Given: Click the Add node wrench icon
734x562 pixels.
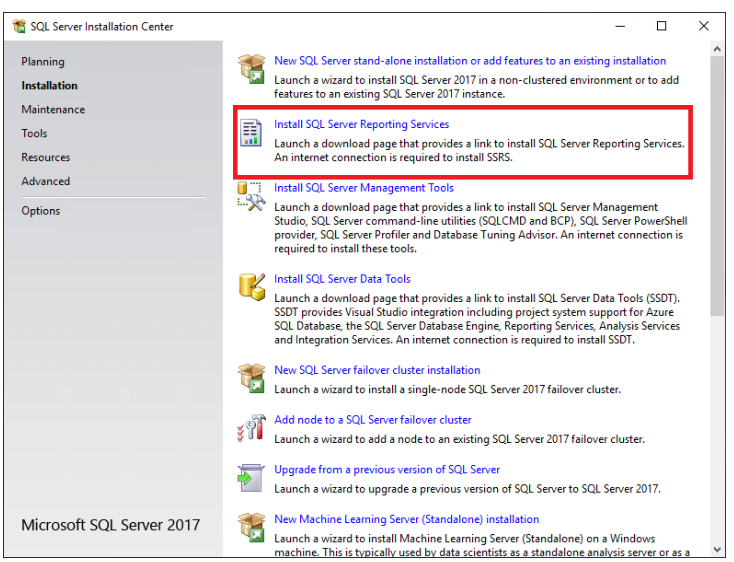Looking at the screenshot, I should point(251,427).
